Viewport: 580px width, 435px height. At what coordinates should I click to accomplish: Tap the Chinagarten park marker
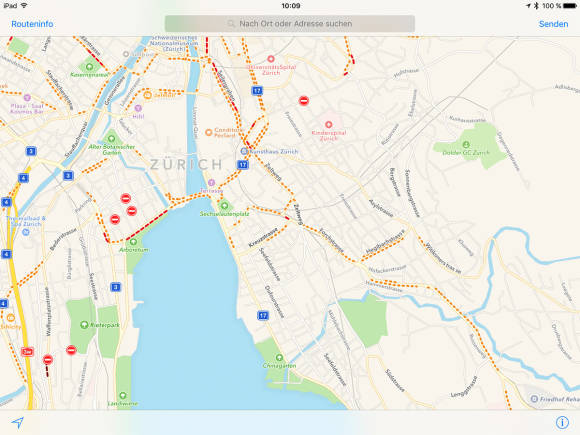coord(279,357)
